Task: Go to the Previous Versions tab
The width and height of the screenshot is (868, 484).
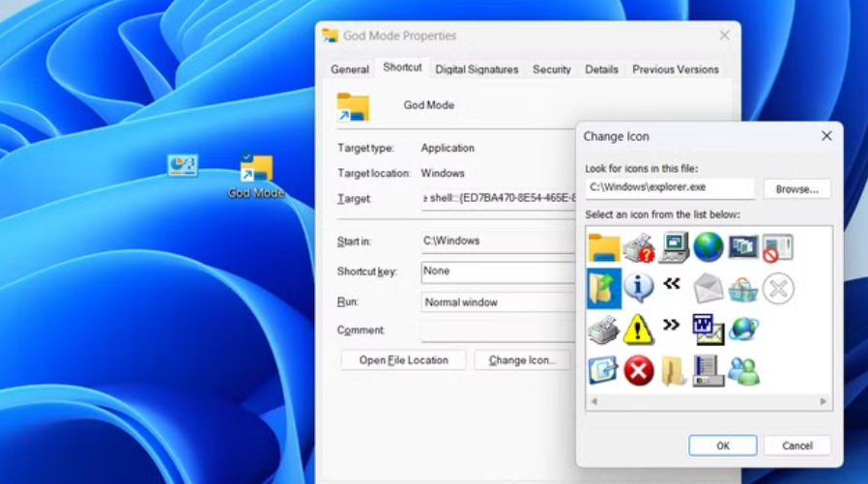Action: pos(675,70)
